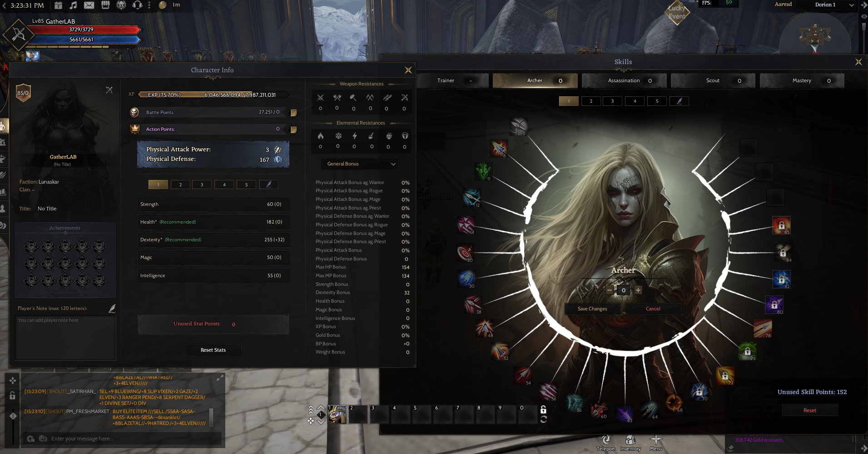868x454 pixels.
Task: Select stat preset 5 in Character Info
Action: [x=247, y=185]
